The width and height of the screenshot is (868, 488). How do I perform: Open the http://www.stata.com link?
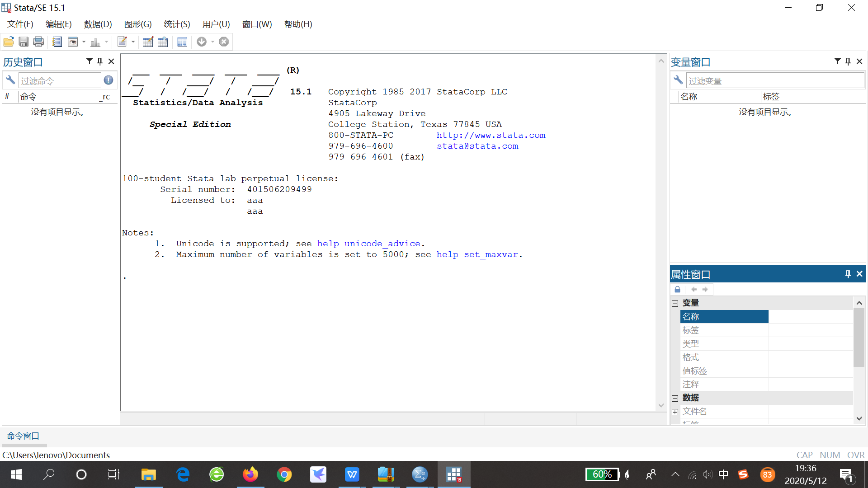pyautogui.click(x=491, y=135)
